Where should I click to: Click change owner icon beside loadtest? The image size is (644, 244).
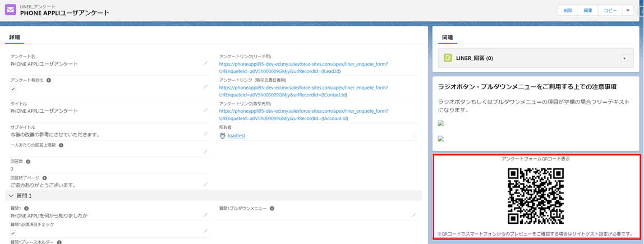(415, 136)
